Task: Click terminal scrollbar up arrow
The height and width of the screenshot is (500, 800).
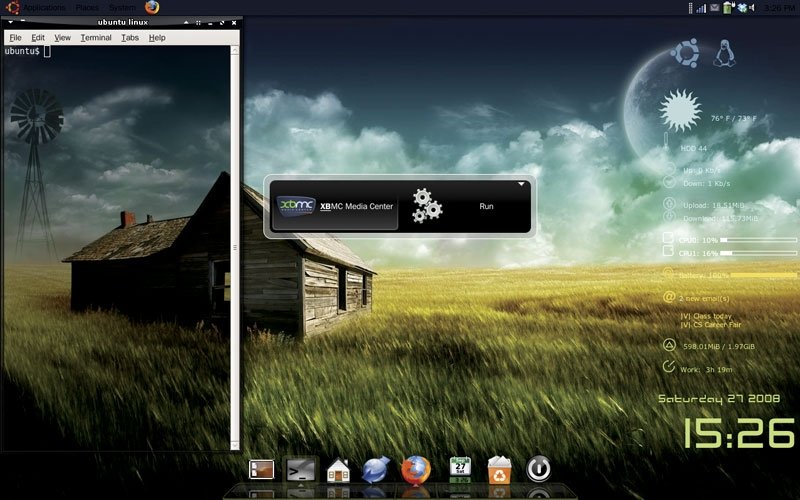Action: coord(235,51)
